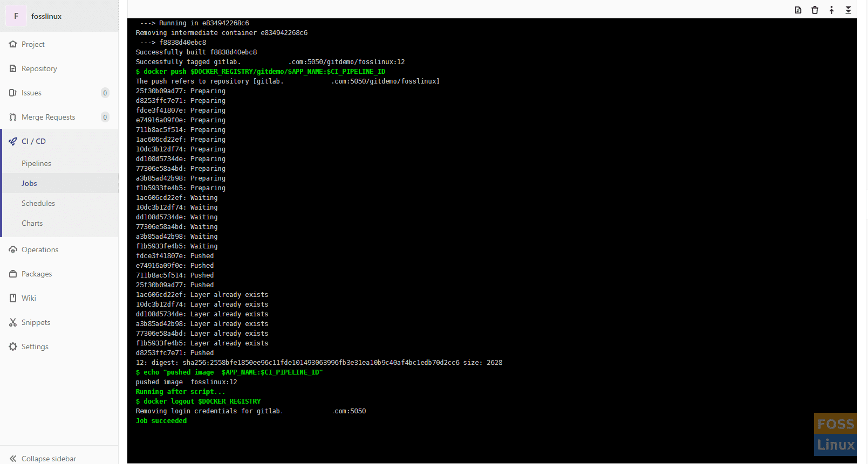The width and height of the screenshot is (868, 464).
Task: Click 'docker logout $DOCKER_REGISTRY' line
Action: (198, 401)
